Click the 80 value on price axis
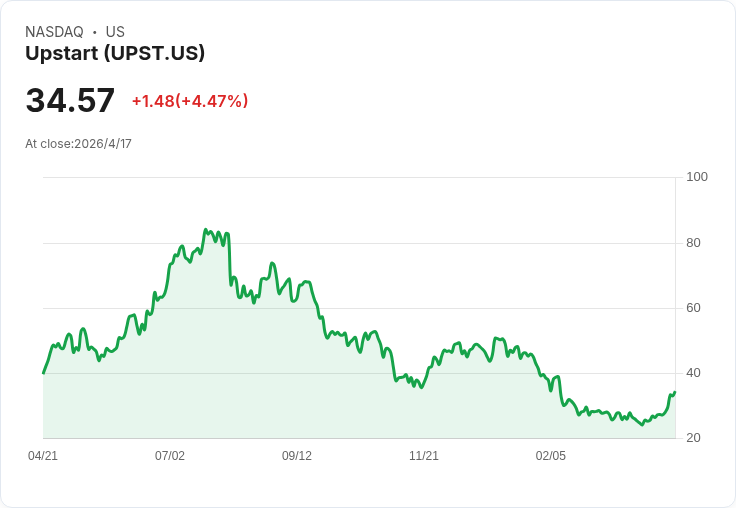The height and width of the screenshot is (508, 736). pyautogui.click(x=694, y=243)
